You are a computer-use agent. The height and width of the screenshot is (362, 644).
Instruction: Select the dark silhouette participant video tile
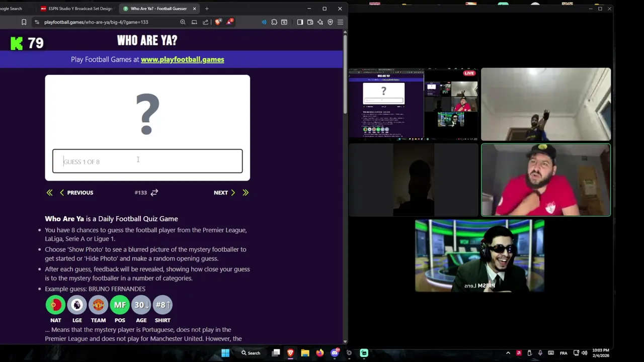point(414,180)
